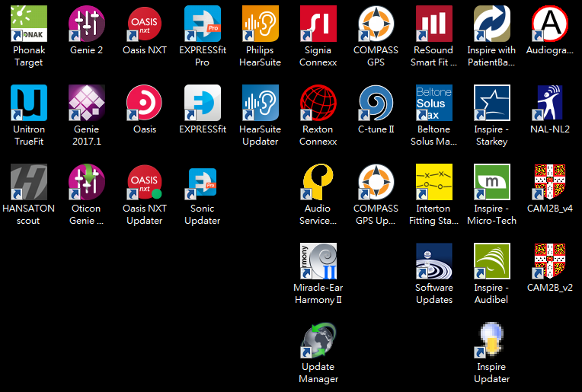The width and height of the screenshot is (582, 392).
Task: Select the EXPRESSfit (non-Pro) icon
Action: pos(203,103)
